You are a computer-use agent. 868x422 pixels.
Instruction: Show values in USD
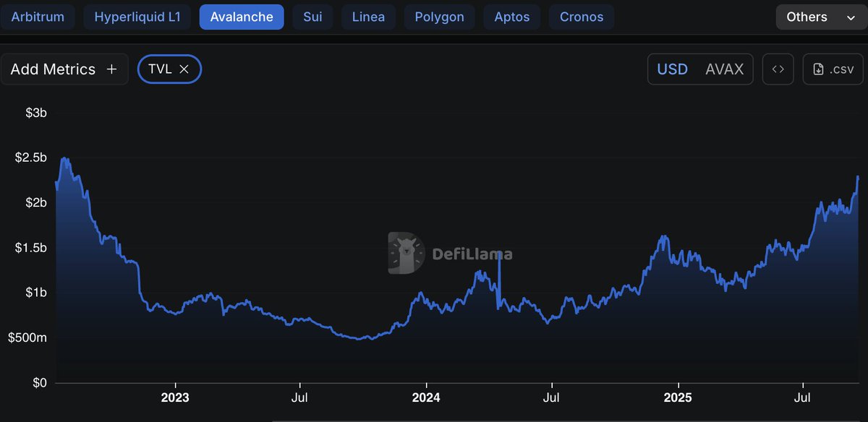(x=672, y=69)
